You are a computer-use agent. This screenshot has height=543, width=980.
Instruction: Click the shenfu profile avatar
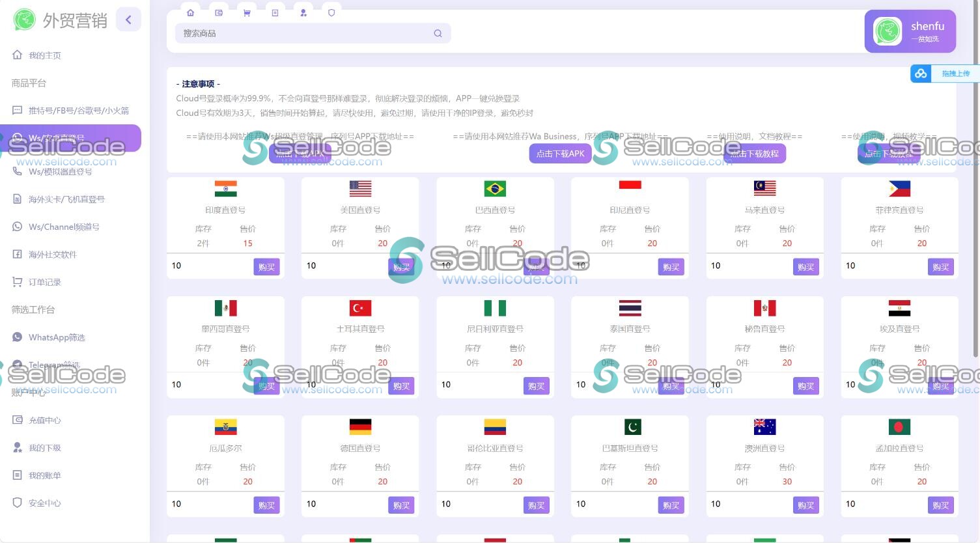(x=888, y=31)
